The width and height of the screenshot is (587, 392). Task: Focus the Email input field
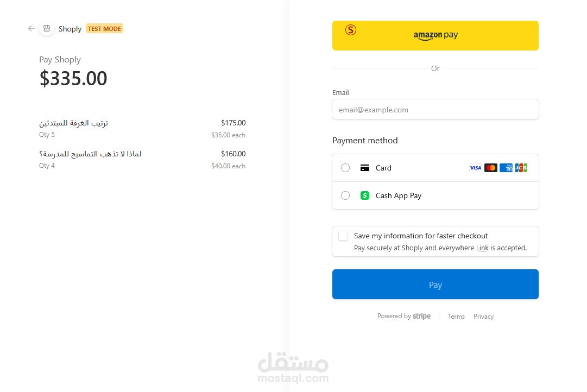pos(435,109)
